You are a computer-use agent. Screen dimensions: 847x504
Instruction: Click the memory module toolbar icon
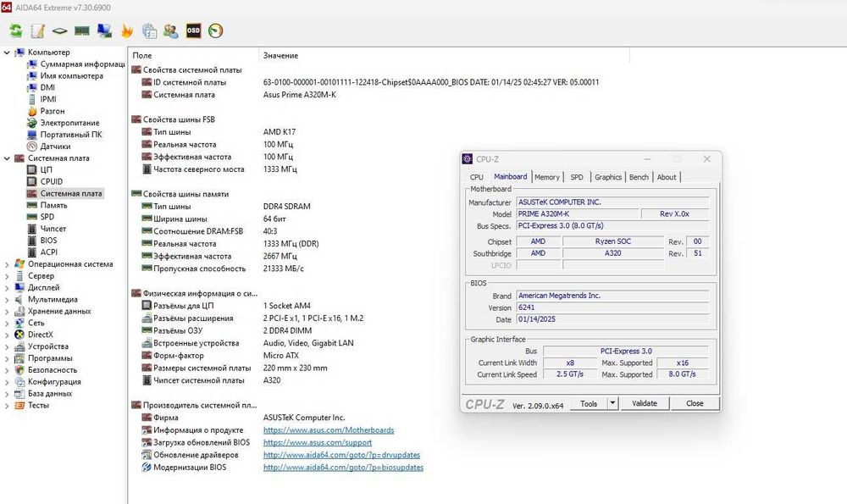point(81,30)
